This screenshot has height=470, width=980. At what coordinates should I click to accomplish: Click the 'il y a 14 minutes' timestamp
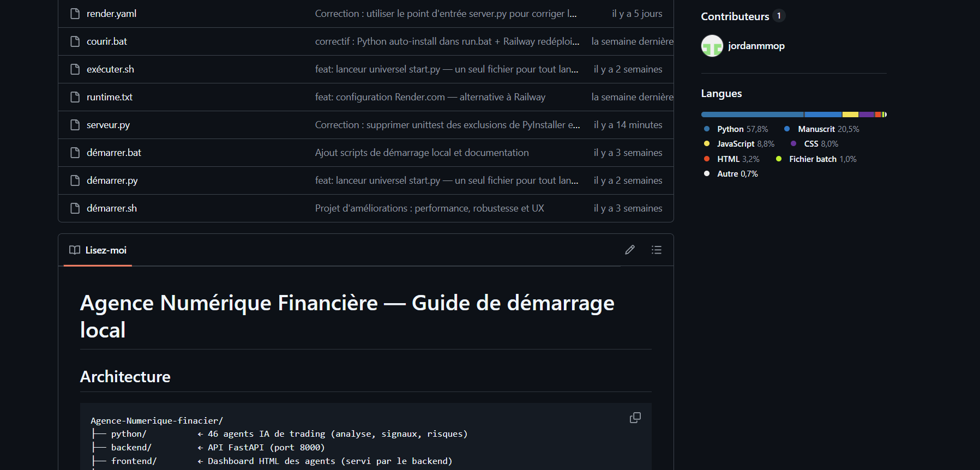(x=628, y=125)
